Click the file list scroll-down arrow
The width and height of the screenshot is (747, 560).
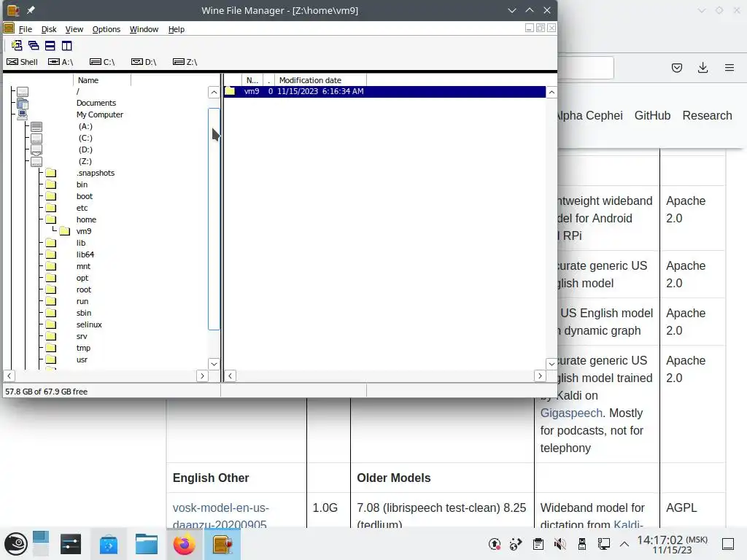click(x=551, y=364)
